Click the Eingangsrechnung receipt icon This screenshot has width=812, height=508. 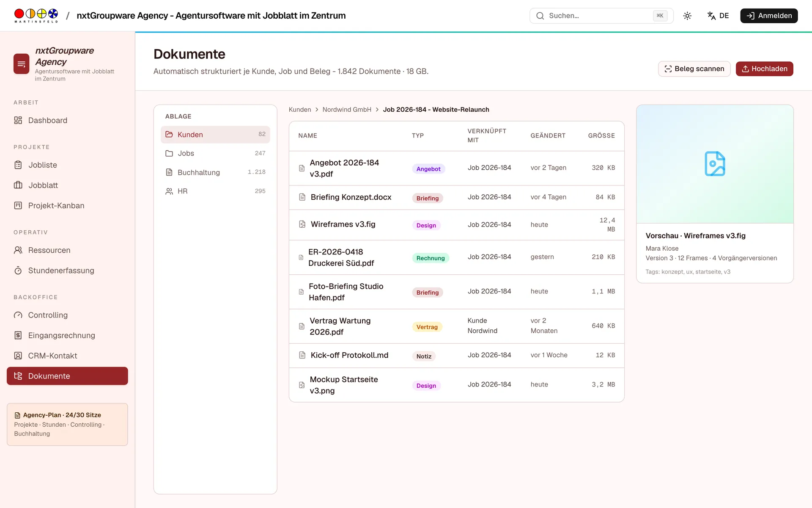point(18,335)
